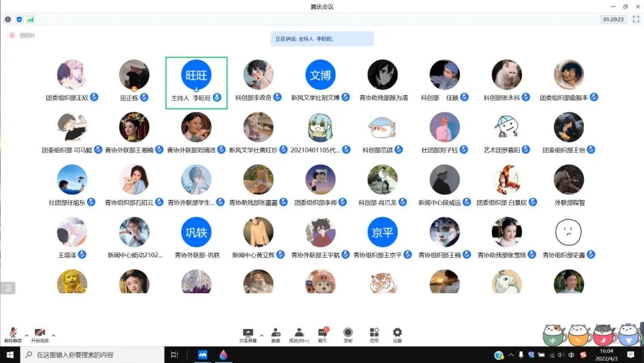
Task: Check the green network signal icon
Action: point(30,19)
